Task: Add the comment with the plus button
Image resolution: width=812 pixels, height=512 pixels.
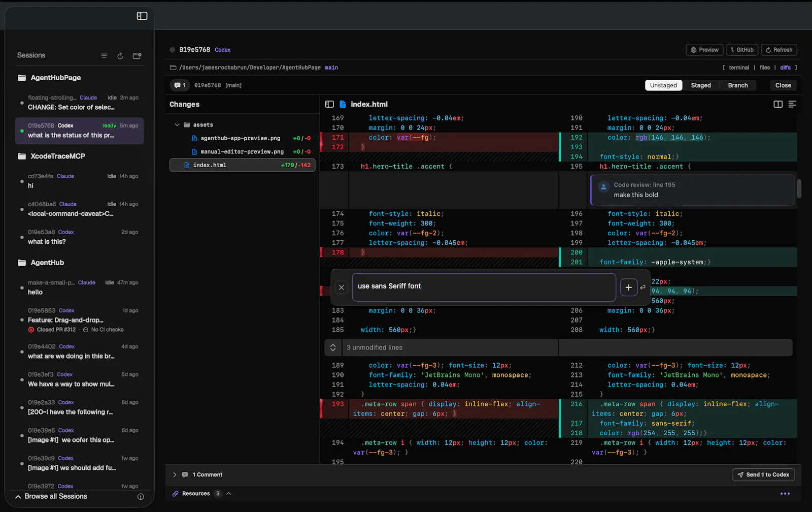Action: pyautogui.click(x=629, y=287)
